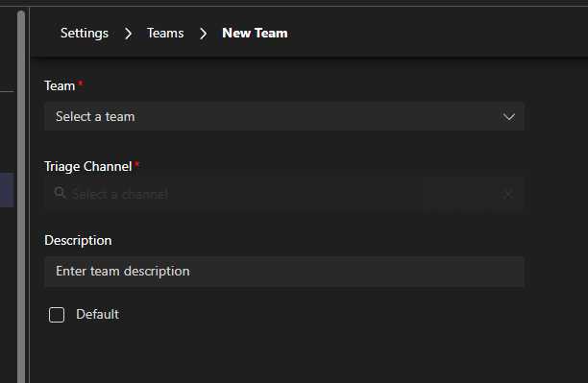Click the red asterisk next to Team
588x383 pixels.
coord(81,84)
